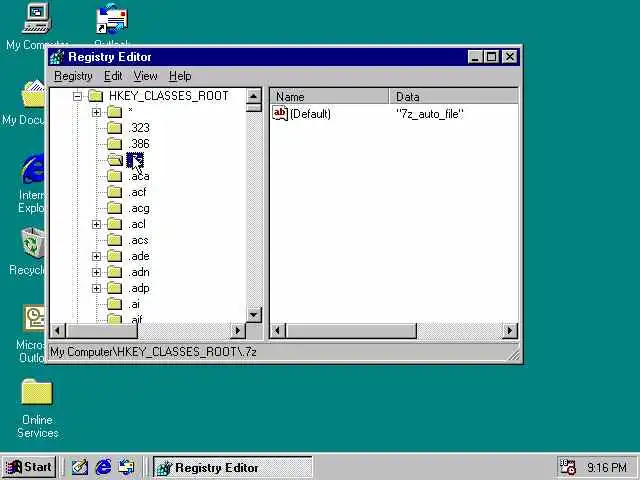Expand the .acl key
The height and width of the screenshot is (480, 640).
coord(96,224)
